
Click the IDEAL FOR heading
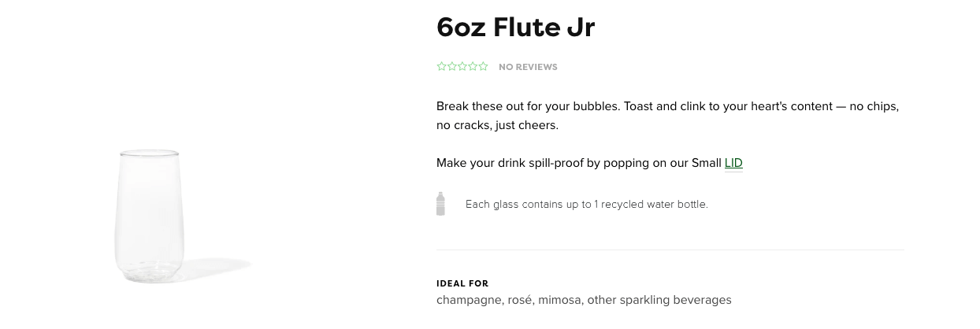462,283
